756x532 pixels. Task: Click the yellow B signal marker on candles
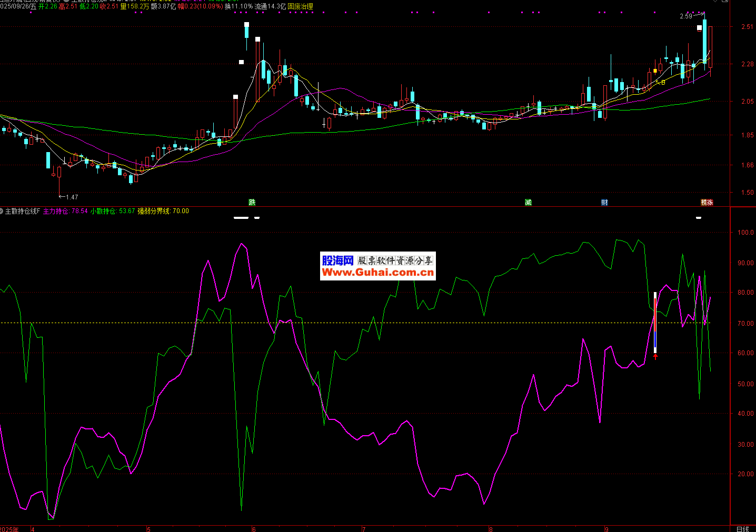663,82
